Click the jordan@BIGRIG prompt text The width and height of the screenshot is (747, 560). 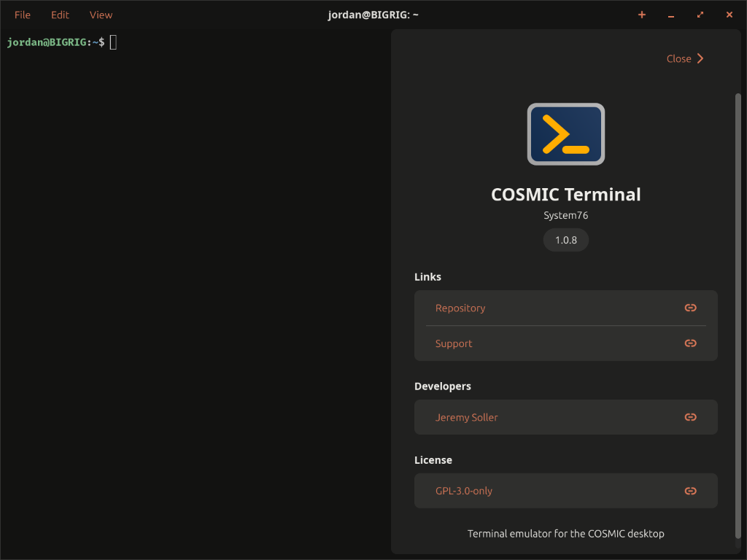tap(55, 42)
